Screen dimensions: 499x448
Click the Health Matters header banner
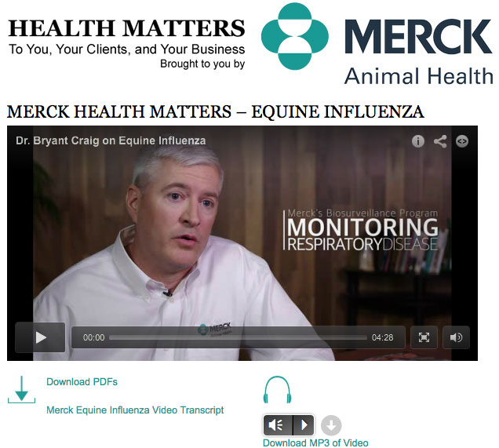[126, 43]
